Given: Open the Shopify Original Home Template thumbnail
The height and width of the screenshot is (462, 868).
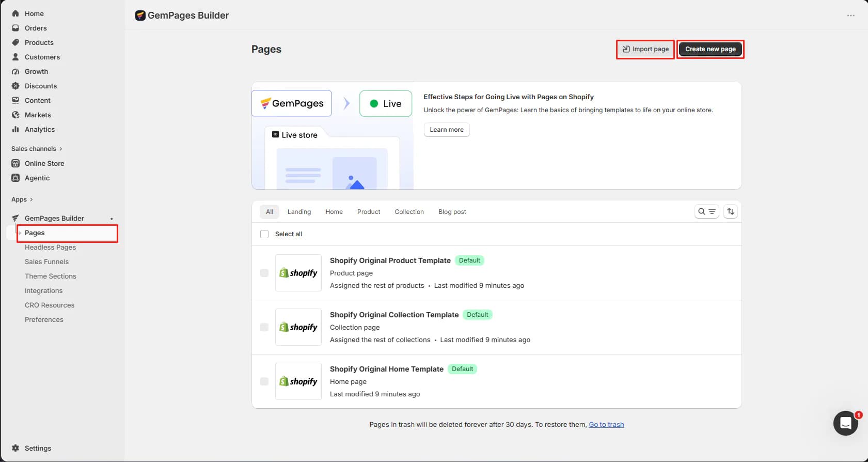Looking at the screenshot, I should point(298,381).
